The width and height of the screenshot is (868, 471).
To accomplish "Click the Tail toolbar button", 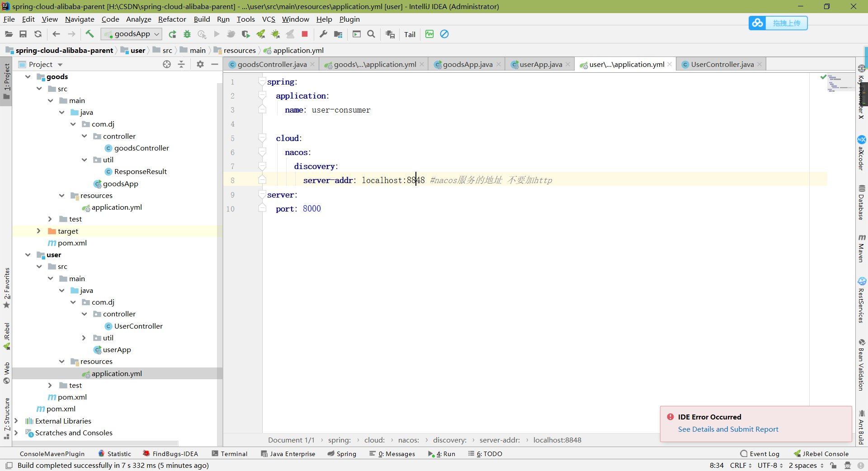I will pos(410,34).
